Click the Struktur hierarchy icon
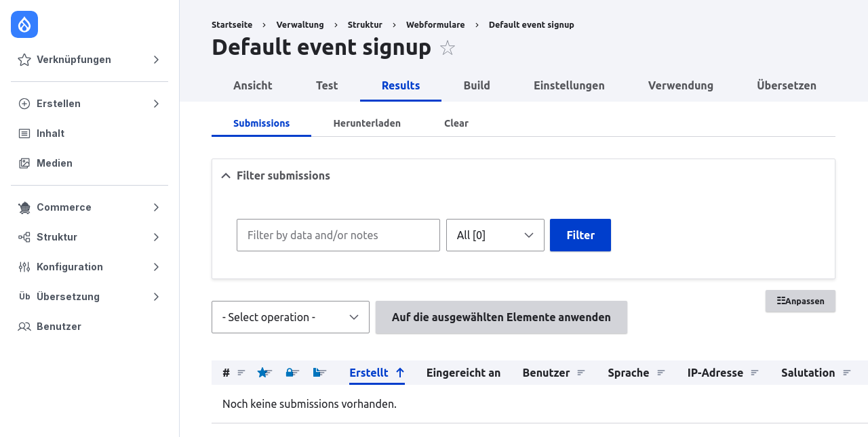Image resolution: width=868 pixels, height=437 pixels. tap(24, 237)
